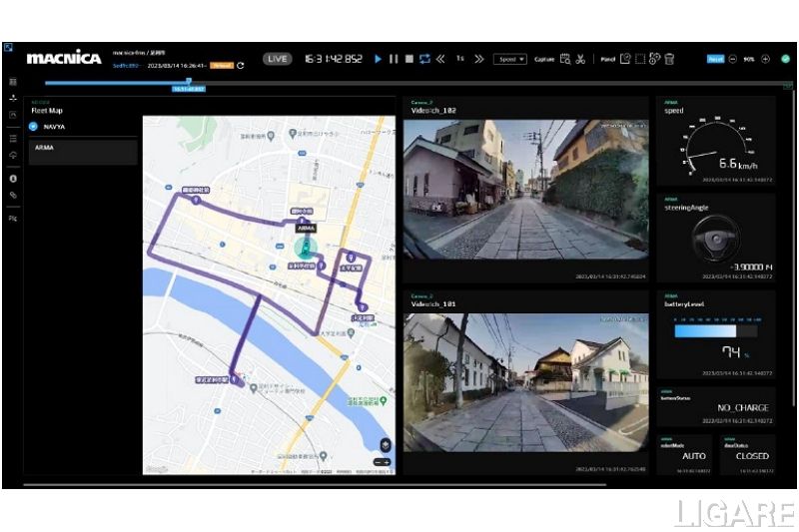Screen dimensions: 799x532
Task: Collapse the NAVYA fleet group
Action: coord(34,127)
